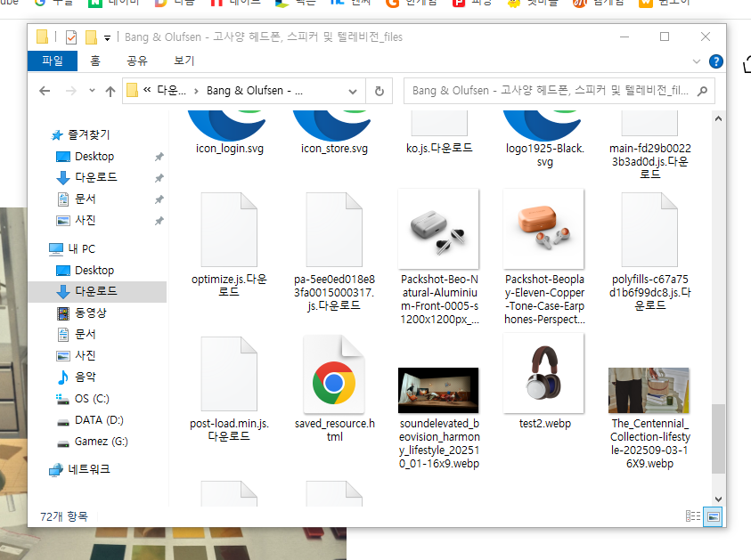Open OS (C:) drive

92,399
